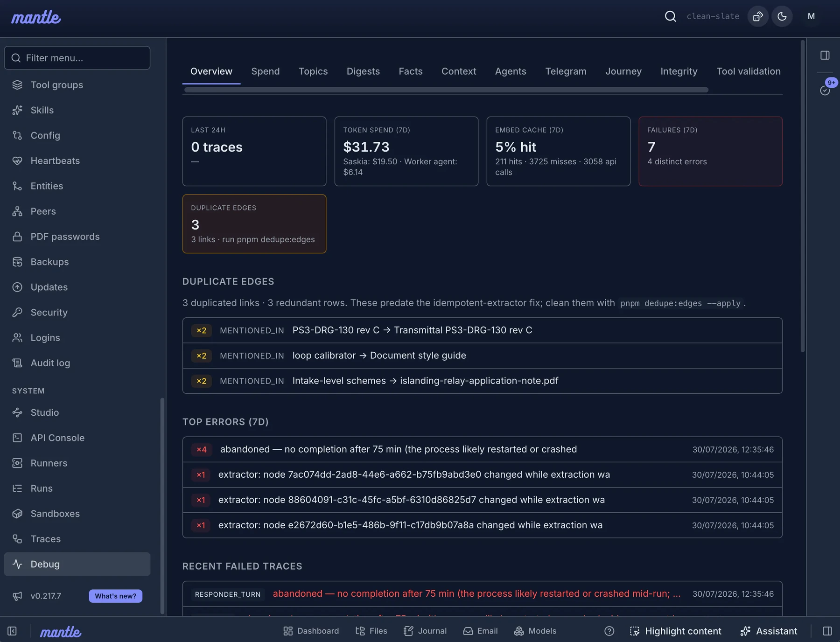Click the Embed Cache (7D) card
The image size is (840, 642).
point(558,151)
